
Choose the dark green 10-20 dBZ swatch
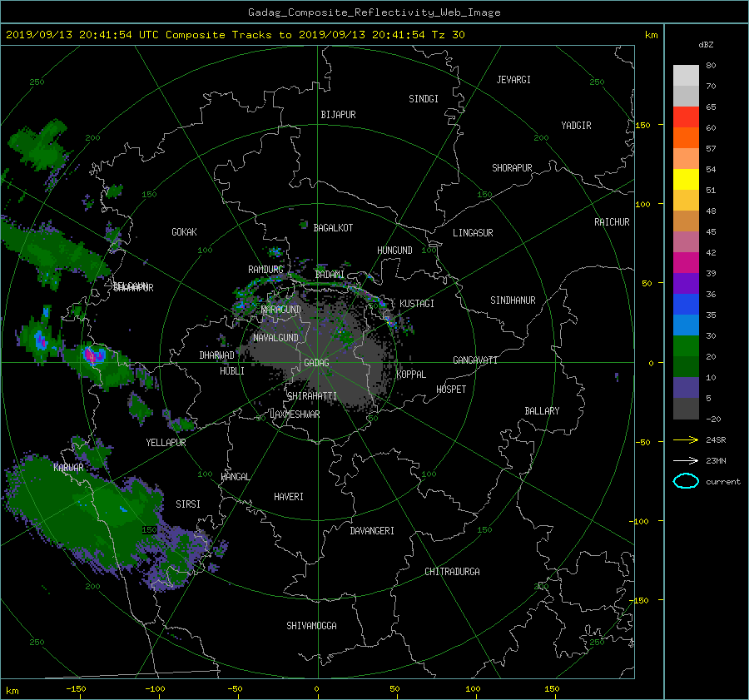[686, 366]
